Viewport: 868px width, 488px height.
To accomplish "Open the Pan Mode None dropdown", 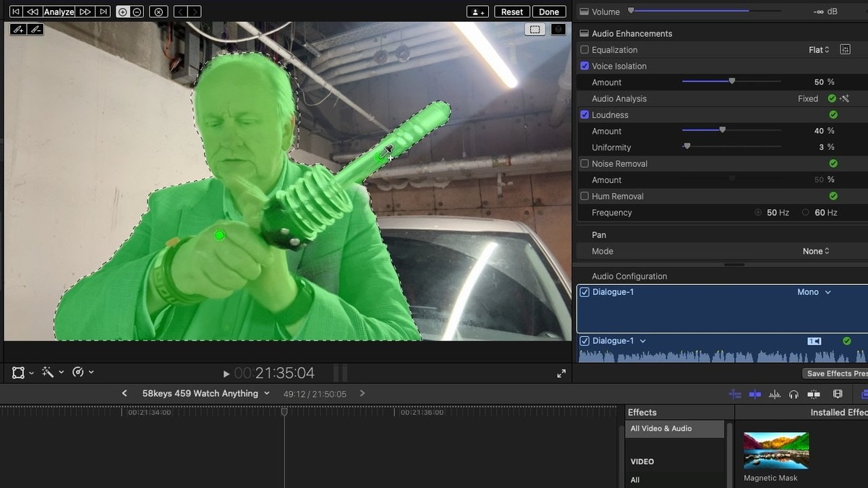I will tap(816, 251).
